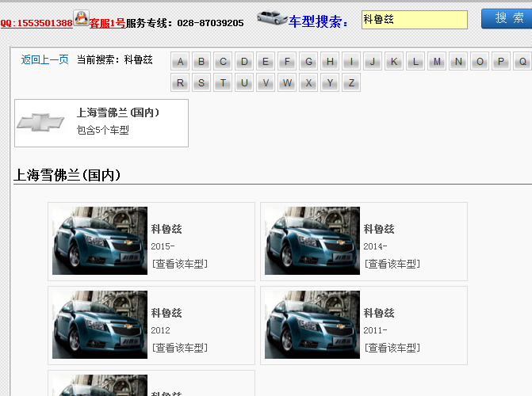Filter brands by letter R
532x396 pixels.
point(180,82)
